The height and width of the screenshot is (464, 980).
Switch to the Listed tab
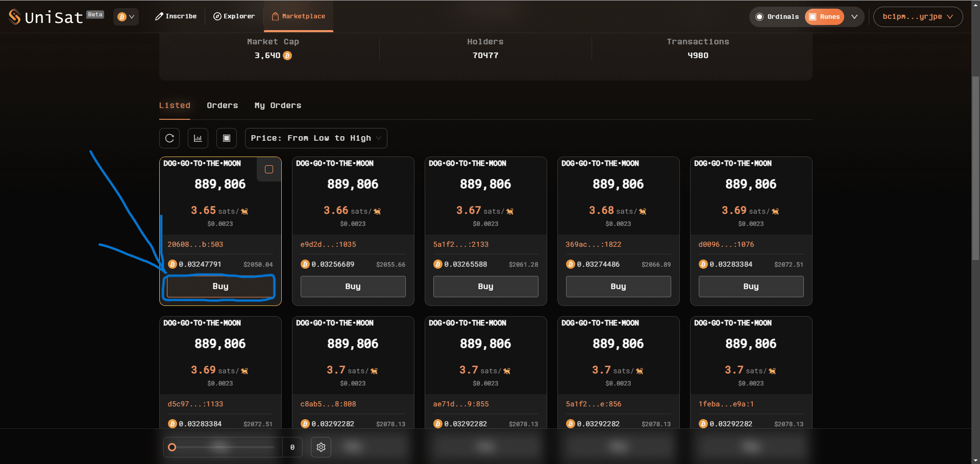click(175, 106)
